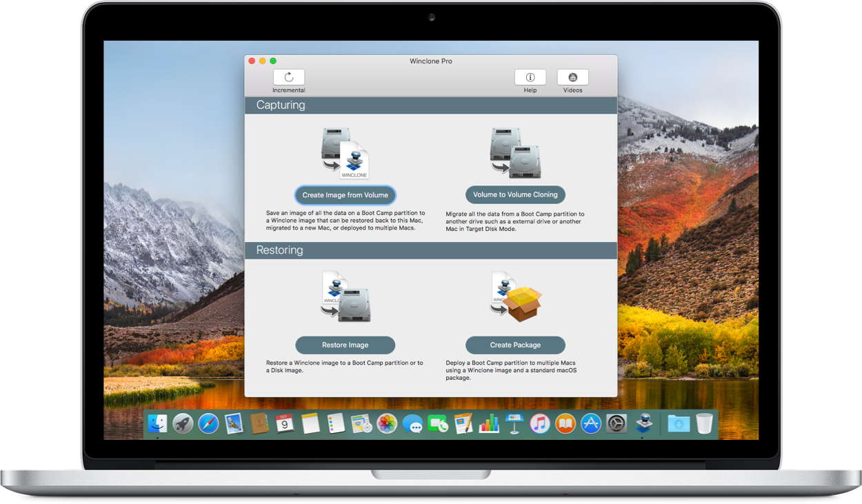The width and height of the screenshot is (862, 504).
Task: Click the 'Deploy a Boot Camp partition' description
Action: (511, 370)
